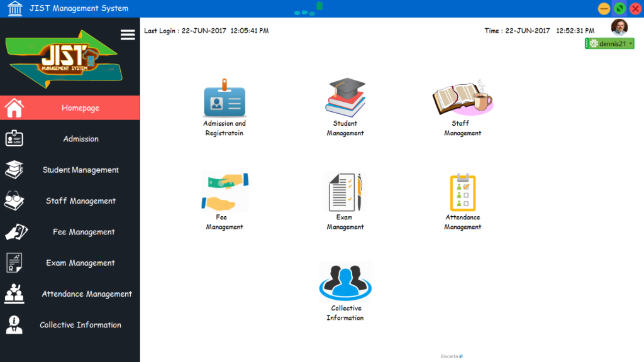
Task: Open the Exam Management document icon
Action: pyautogui.click(x=345, y=190)
